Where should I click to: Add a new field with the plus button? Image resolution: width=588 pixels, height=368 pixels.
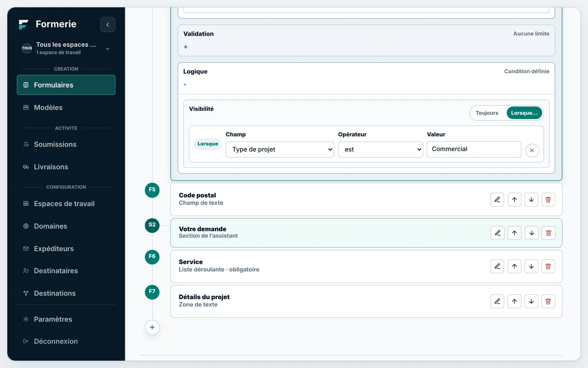pos(152,327)
